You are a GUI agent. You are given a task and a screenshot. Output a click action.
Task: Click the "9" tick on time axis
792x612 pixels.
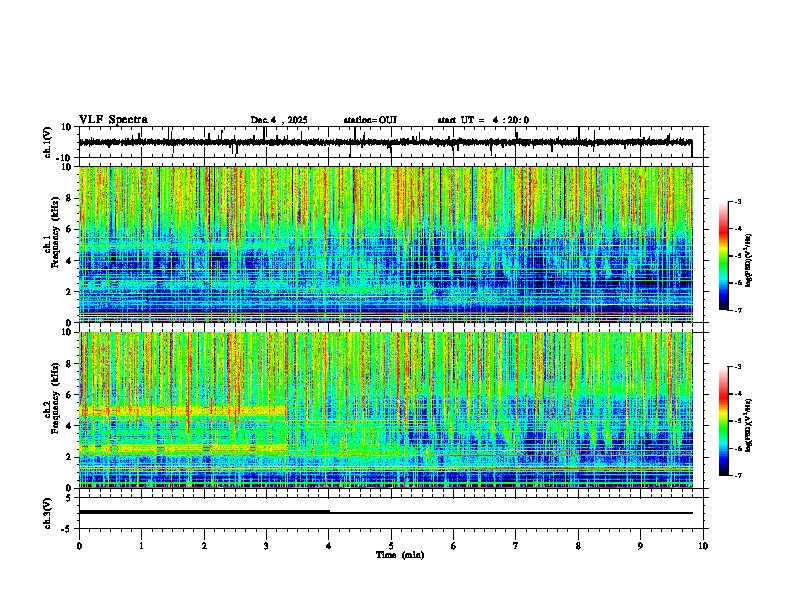point(640,546)
